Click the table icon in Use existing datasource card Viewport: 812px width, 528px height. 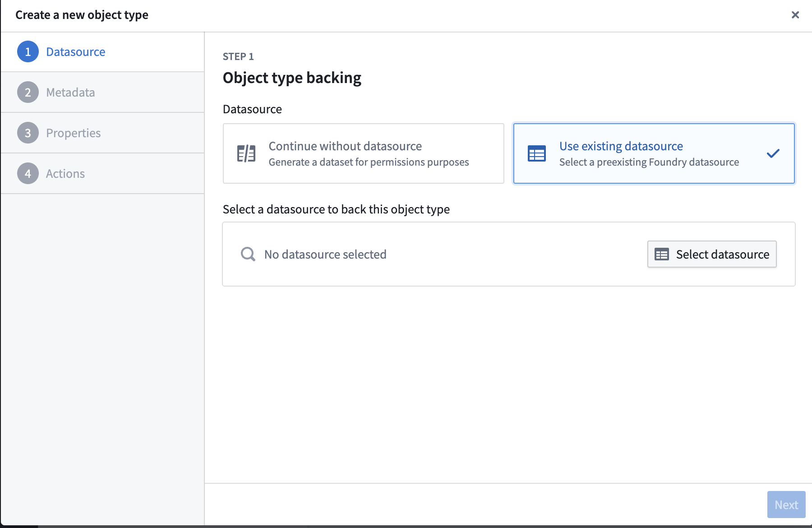pos(537,153)
